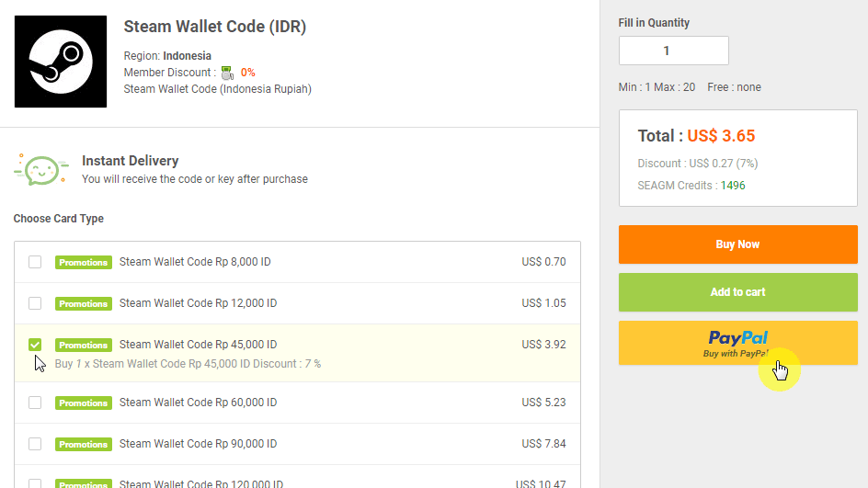
Task: Click Promotions tag on Rp 12,000 card
Action: [x=84, y=304]
